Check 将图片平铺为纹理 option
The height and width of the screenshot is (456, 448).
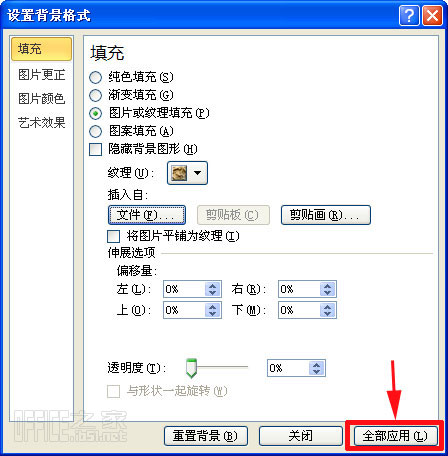click(114, 236)
